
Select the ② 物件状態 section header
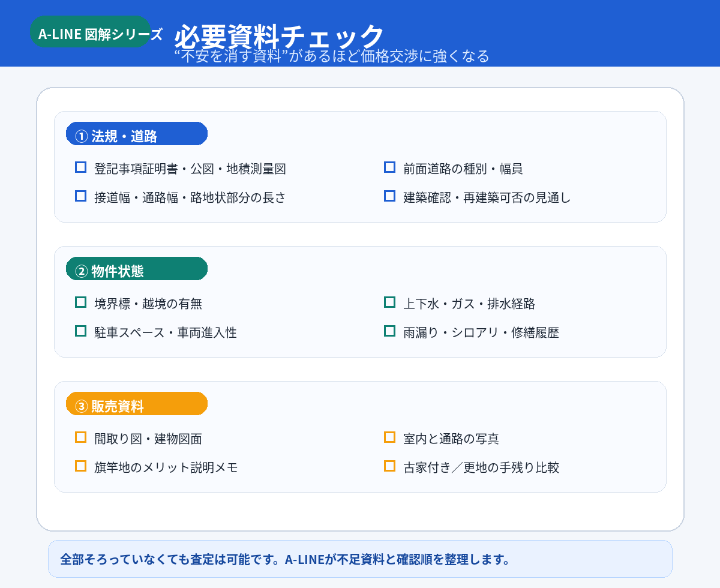point(137,269)
